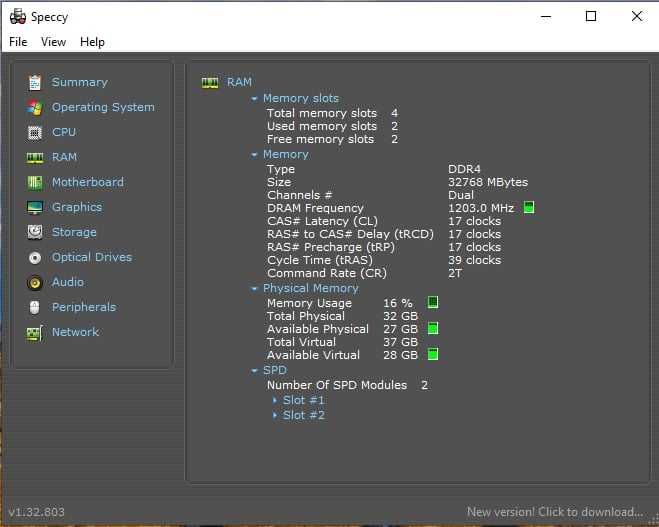Image resolution: width=659 pixels, height=527 pixels.
Task: Open the View menu
Action: click(53, 42)
